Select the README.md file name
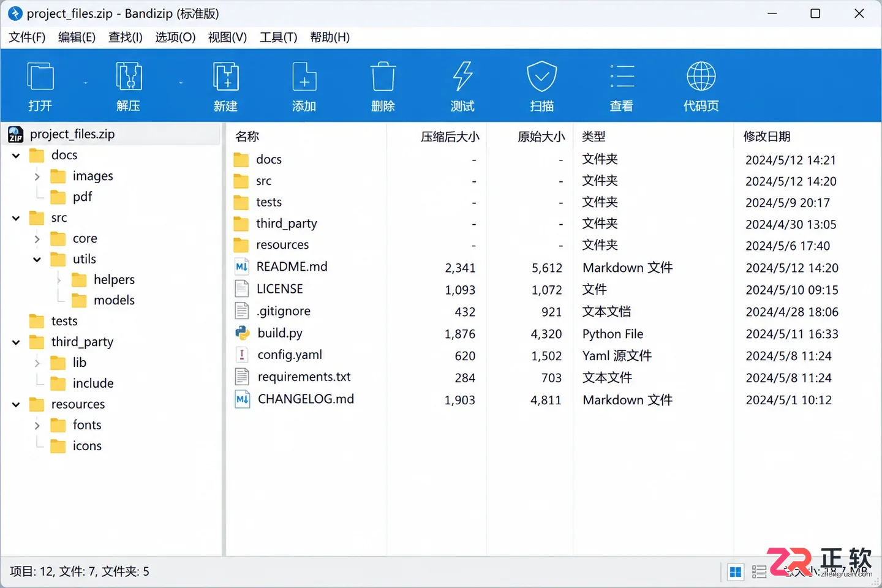This screenshot has height=588, width=882. click(x=292, y=266)
